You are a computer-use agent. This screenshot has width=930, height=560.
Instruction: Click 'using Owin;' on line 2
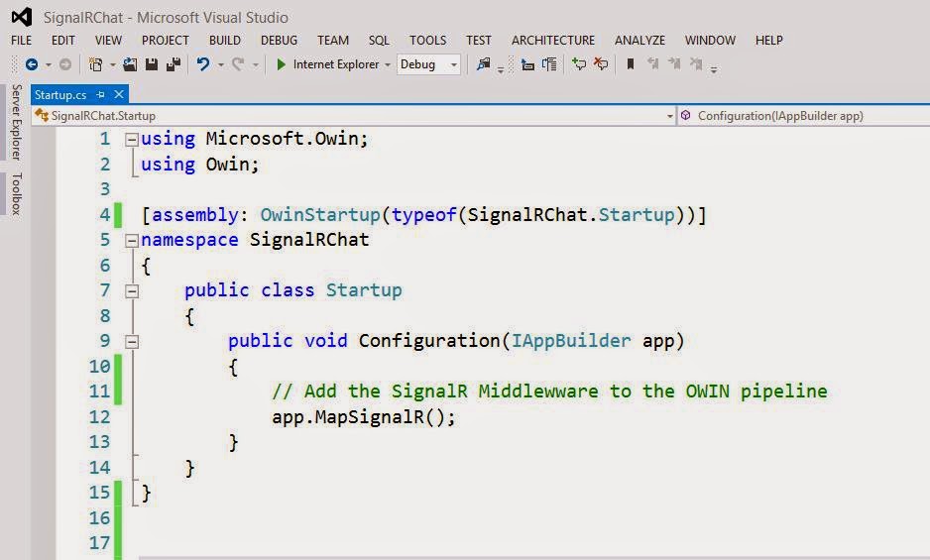(200, 165)
